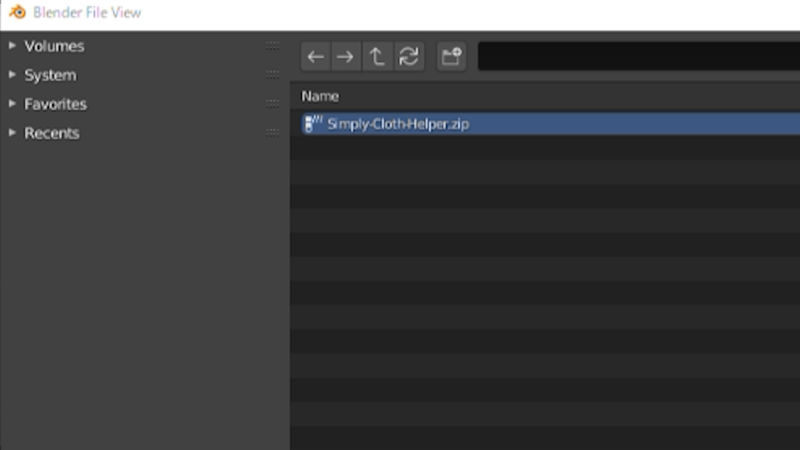Refresh the file list
Image resolution: width=800 pixels, height=450 pixels.
tap(409, 56)
